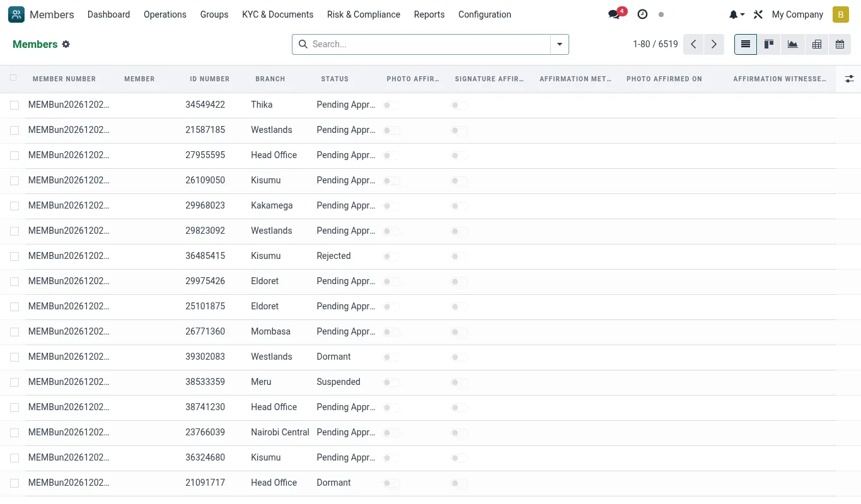Open the KYC & Documents menu
This screenshot has width=861, height=504.
pyautogui.click(x=277, y=14)
